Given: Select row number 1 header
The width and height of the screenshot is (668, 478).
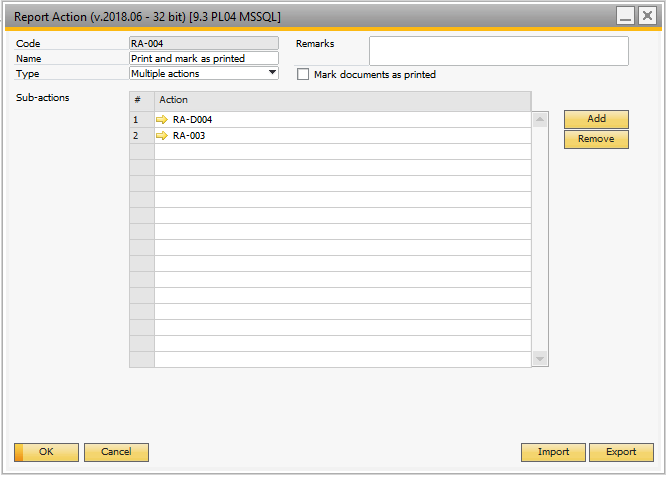Looking at the screenshot, I should coord(142,120).
